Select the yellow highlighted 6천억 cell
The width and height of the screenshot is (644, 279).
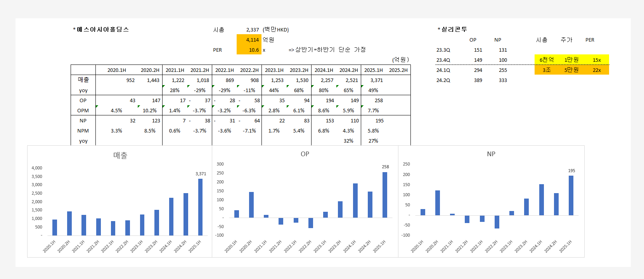(547, 60)
